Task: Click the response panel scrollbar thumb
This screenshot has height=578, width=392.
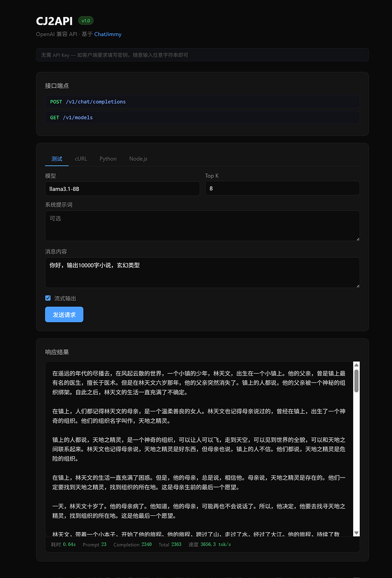Action: point(356,381)
